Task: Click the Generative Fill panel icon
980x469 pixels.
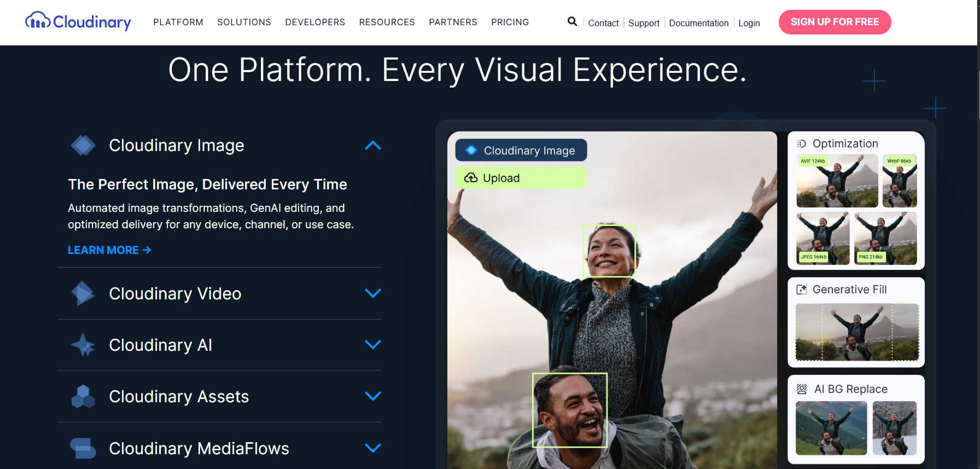Action: pyautogui.click(x=802, y=289)
